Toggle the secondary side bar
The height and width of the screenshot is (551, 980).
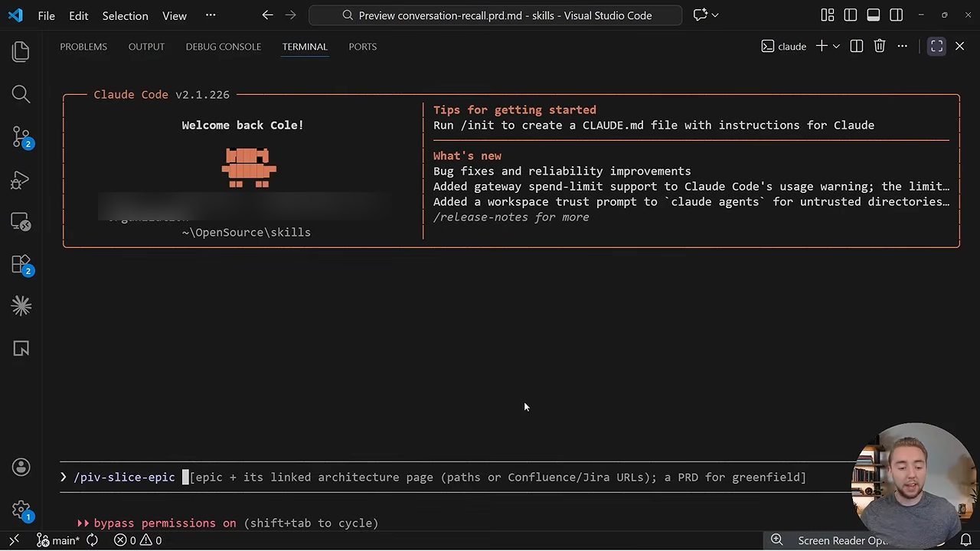point(897,15)
